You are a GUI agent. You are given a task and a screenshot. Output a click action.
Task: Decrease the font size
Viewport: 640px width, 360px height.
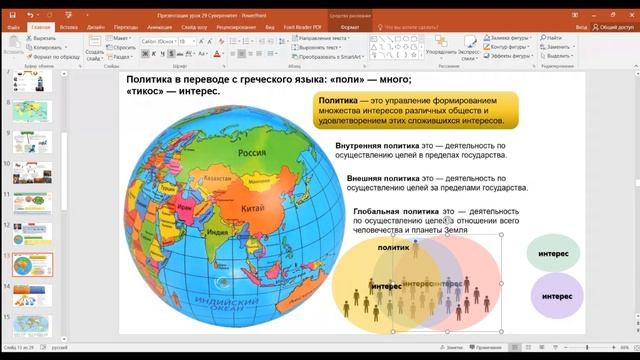click(209, 42)
